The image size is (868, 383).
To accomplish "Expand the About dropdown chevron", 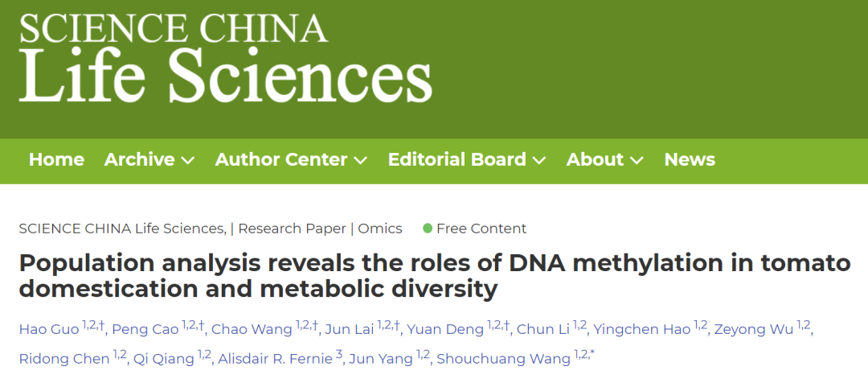I will point(637,161).
